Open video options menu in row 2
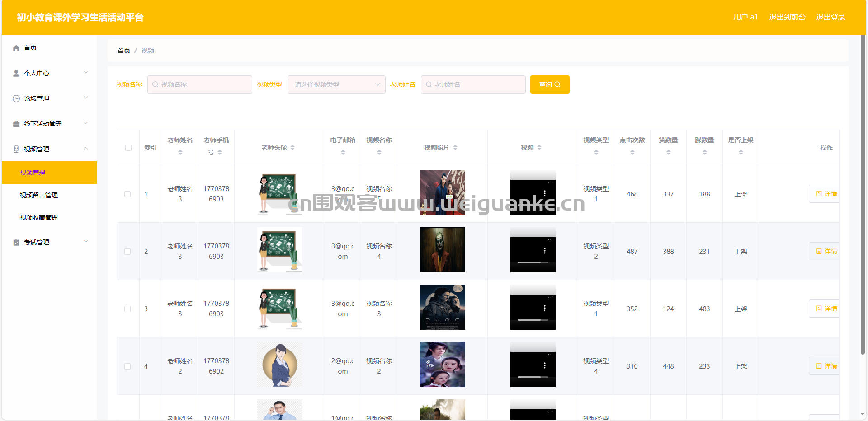Viewport: 868px width, 421px height. point(544,251)
